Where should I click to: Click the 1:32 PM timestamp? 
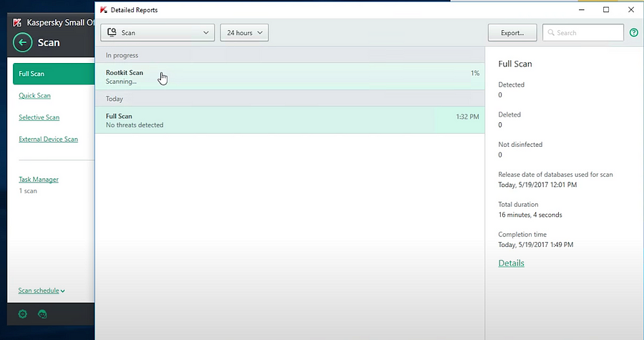[467, 117]
